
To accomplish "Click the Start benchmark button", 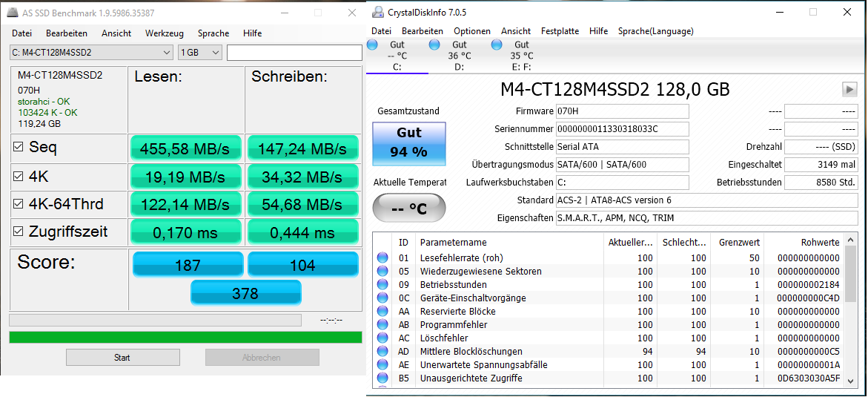I will (x=122, y=358).
